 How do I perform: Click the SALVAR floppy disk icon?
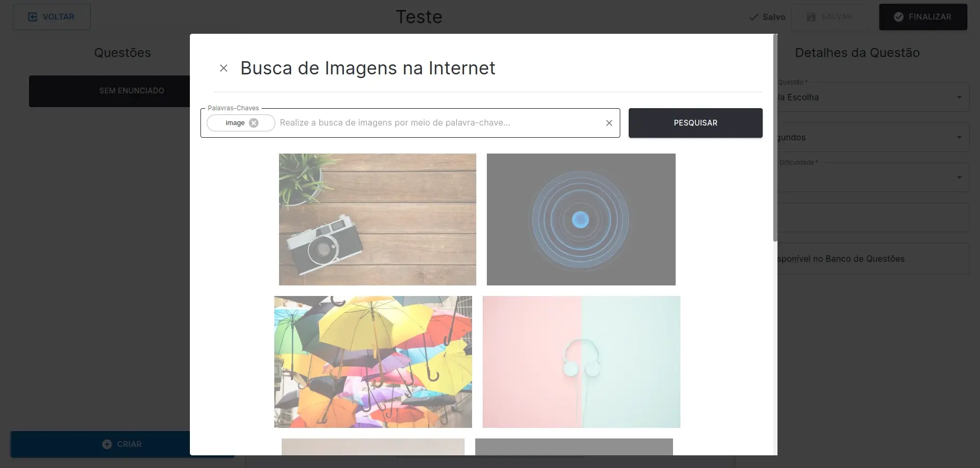[811, 17]
